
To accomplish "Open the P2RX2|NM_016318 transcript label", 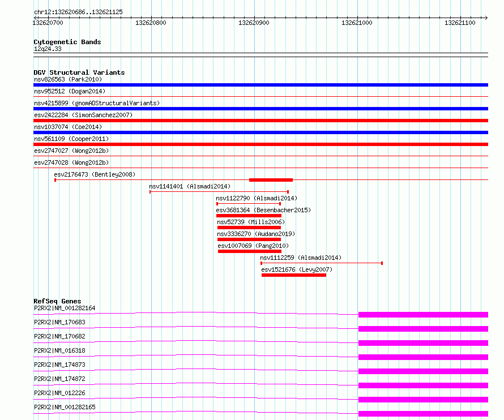I will pos(59,350).
